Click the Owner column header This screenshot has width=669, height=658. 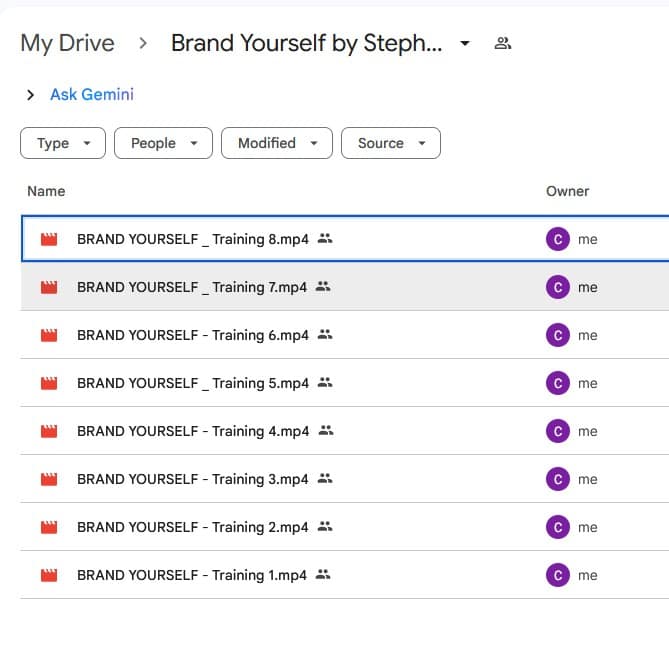[567, 191]
